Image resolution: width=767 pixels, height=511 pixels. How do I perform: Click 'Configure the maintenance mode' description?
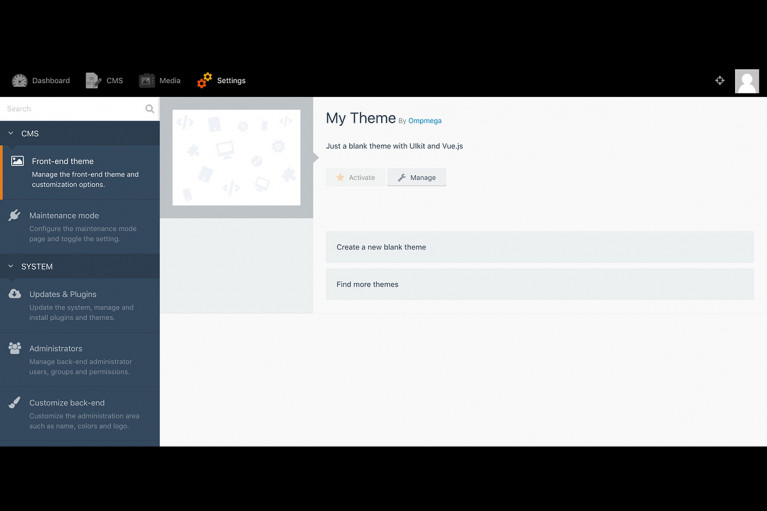click(83, 234)
